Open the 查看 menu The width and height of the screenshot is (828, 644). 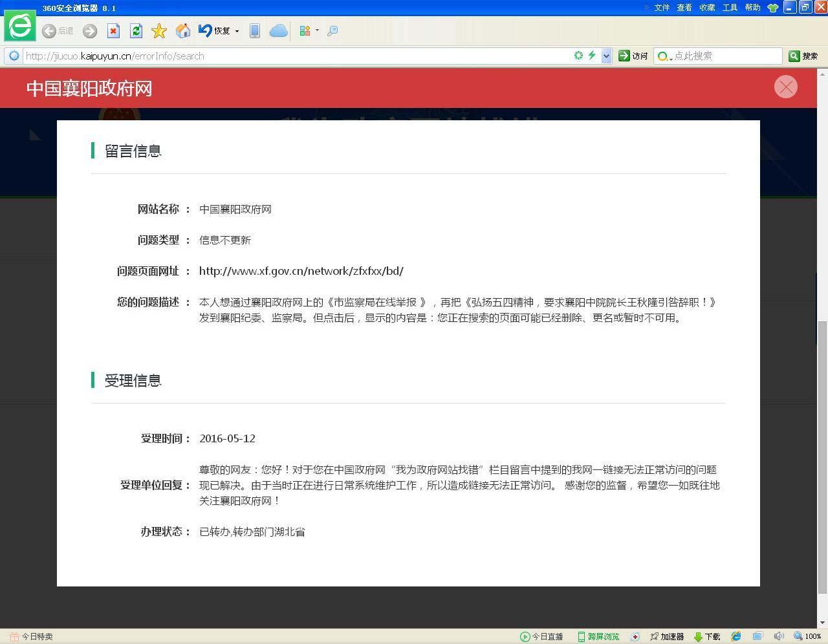(684, 8)
